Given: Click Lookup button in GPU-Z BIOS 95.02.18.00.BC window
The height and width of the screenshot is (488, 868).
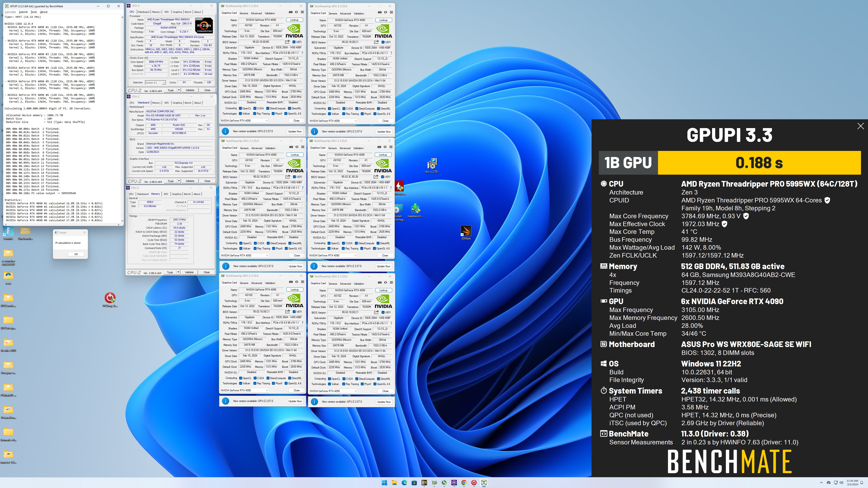Looking at the screenshot, I should click(294, 20).
